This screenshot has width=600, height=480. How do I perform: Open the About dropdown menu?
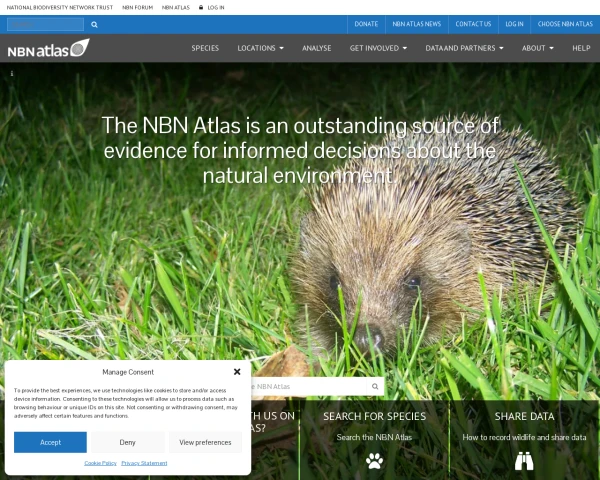pos(537,48)
